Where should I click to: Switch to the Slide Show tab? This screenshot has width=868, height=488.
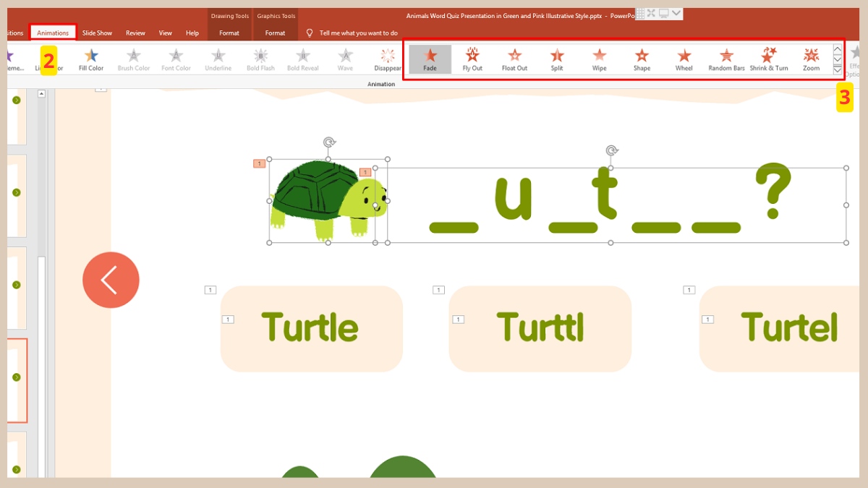point(97,33)
